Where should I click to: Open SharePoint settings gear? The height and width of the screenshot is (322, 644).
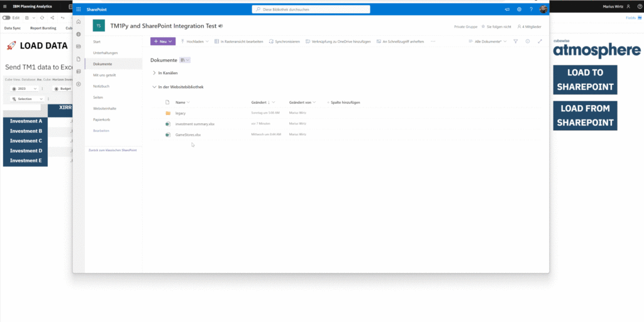[519, 9]
